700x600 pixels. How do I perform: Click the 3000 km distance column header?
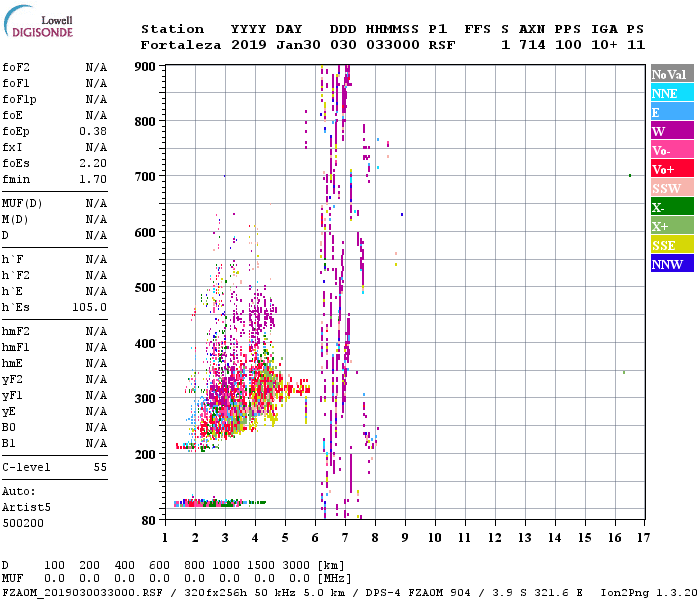[296, 565]
